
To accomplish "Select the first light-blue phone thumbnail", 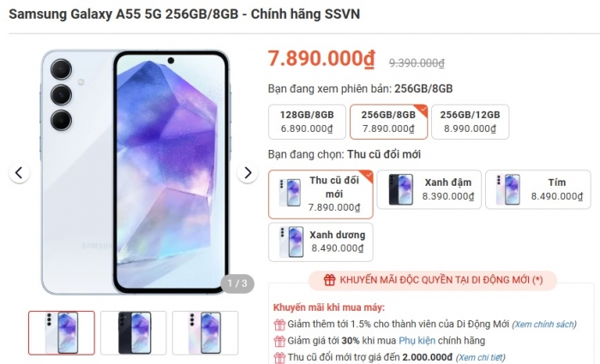I will [x=62, y=332].
